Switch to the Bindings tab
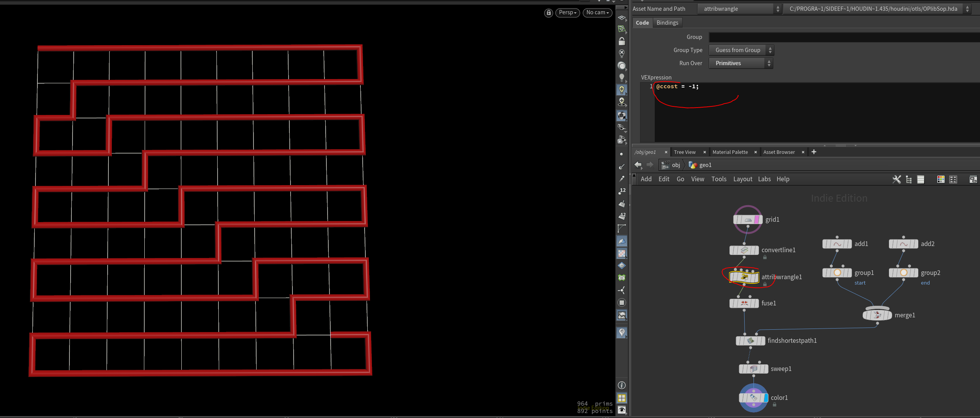Image resolution: width=980 pixels, height=418 pixels. tap(667, 23)
